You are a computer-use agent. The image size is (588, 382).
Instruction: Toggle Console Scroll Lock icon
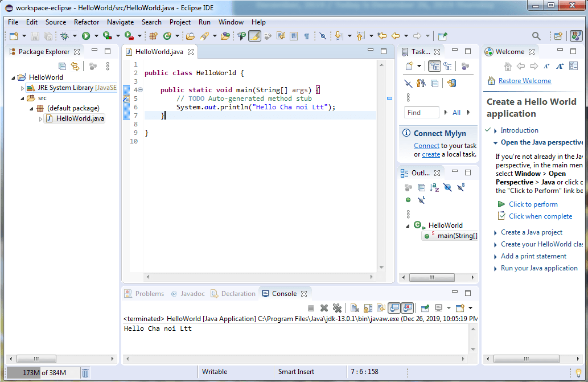(x=368, y=308)
